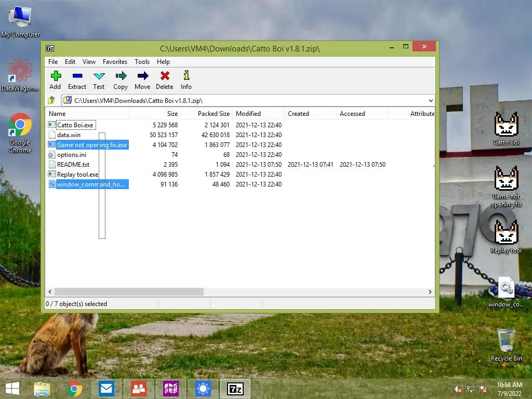The width and height of the screenshot is (532, 399).
Task: Click the red Delete button
Action: point(165,81)
